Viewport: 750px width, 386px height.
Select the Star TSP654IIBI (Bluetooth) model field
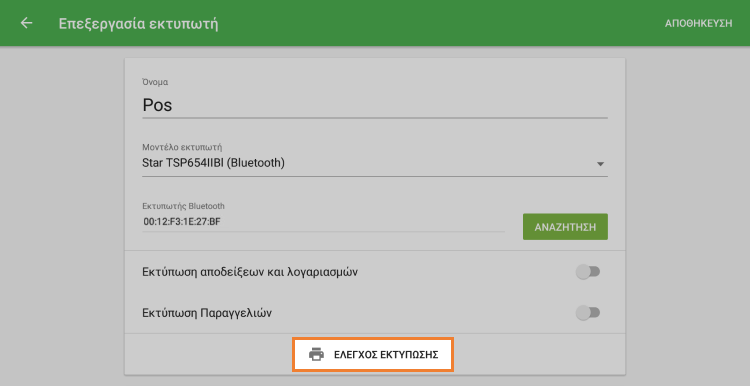(375, 163)
